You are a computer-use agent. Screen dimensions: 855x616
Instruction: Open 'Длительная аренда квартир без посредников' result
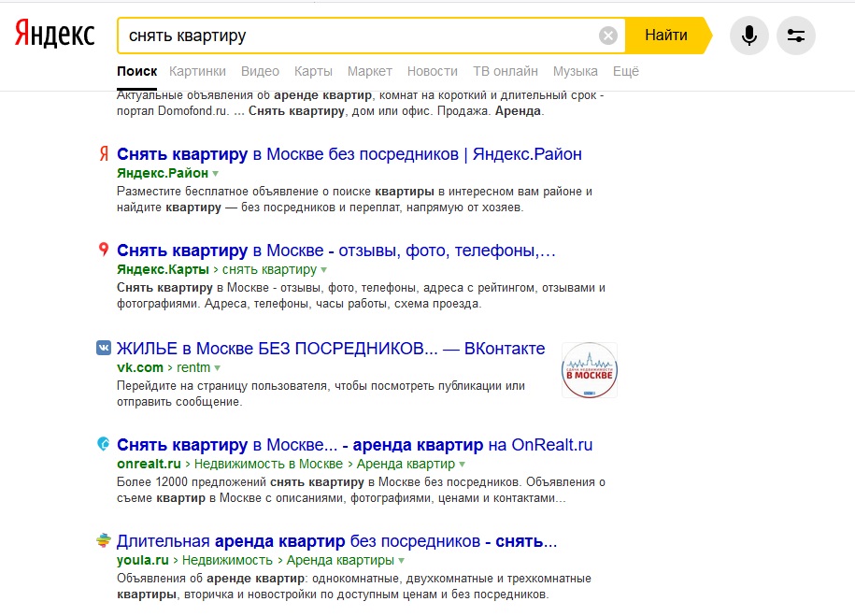(x=337, y=541)
